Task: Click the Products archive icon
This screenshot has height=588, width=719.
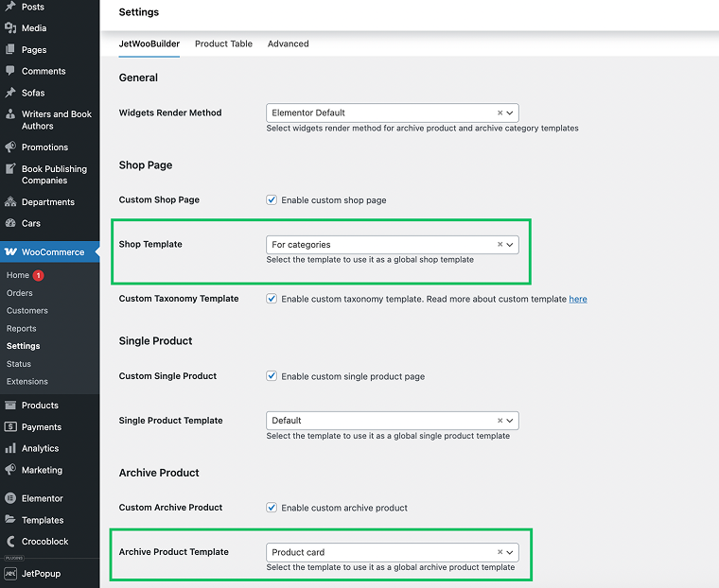Action: pos(10,406)
